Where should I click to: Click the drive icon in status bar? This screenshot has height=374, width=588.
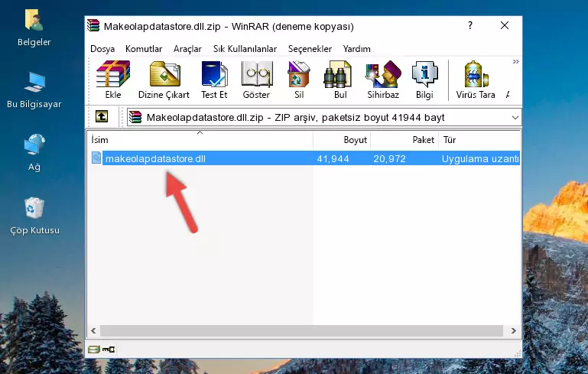94,350
